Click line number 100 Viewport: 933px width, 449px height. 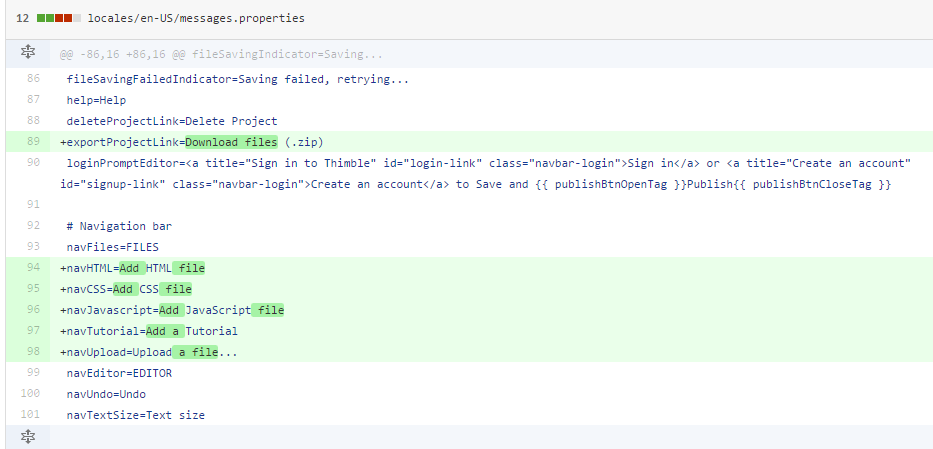tap(31, 394)
